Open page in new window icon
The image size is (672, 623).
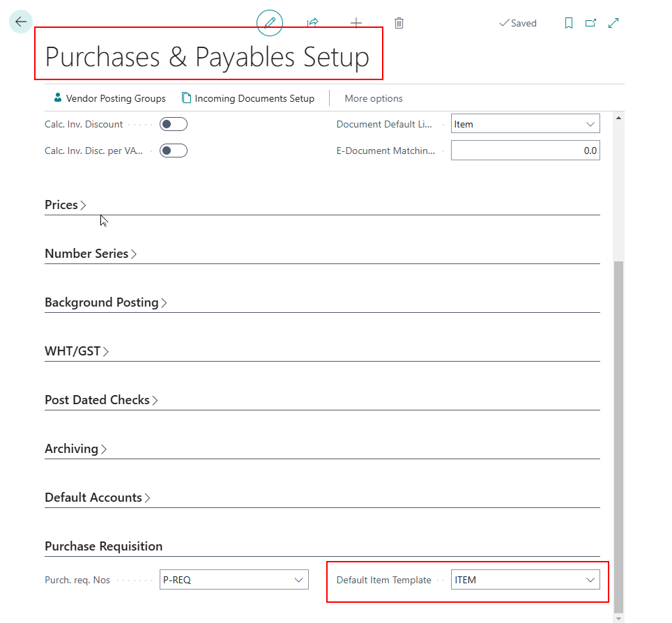590,23
